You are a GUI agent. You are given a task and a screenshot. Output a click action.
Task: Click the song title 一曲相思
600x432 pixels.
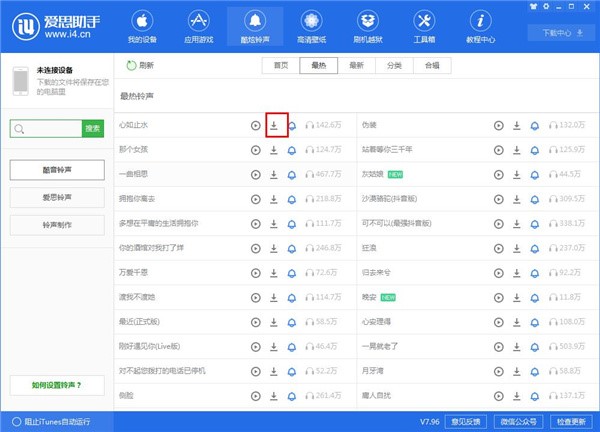(133, 174)
